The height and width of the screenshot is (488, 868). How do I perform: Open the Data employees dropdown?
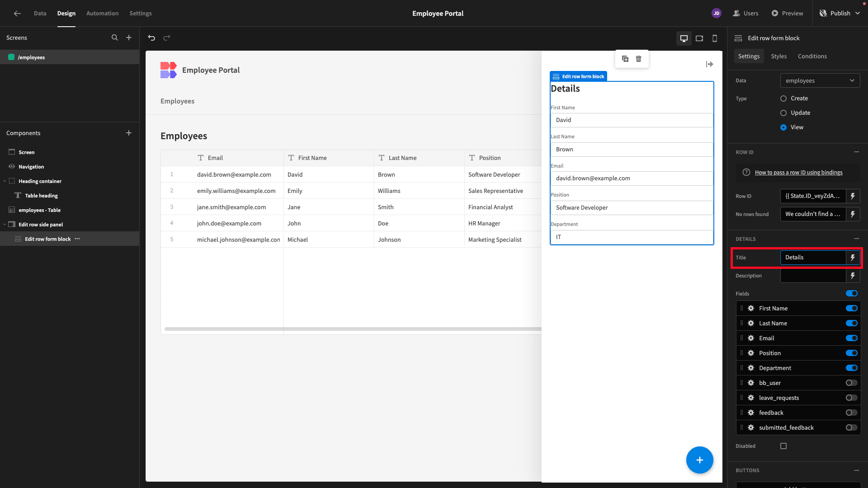[x=820, y=81]
